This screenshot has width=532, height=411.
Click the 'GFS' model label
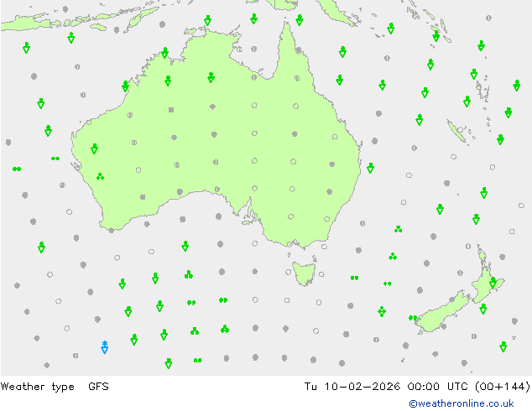click(98, 387)
